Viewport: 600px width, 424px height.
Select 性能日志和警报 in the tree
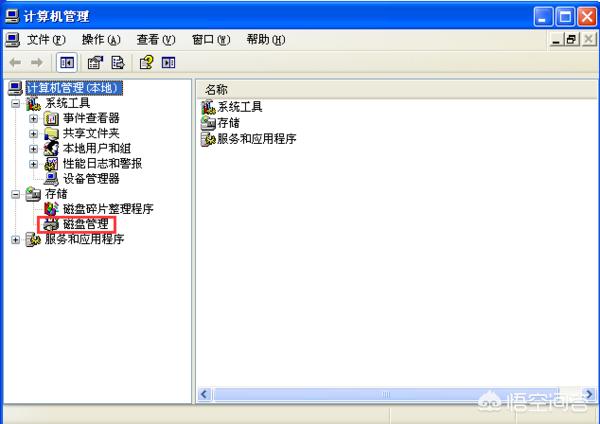(x=103, y=164)
